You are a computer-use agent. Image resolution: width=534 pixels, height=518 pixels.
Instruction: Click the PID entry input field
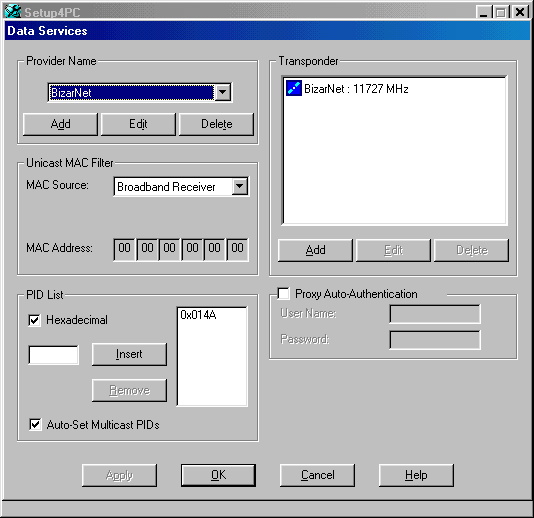(x=53, y=355)
